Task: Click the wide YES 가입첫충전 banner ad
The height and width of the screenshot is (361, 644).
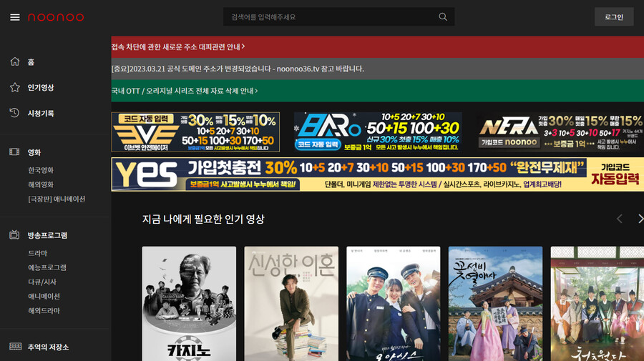Action: [x=377, y=174]
